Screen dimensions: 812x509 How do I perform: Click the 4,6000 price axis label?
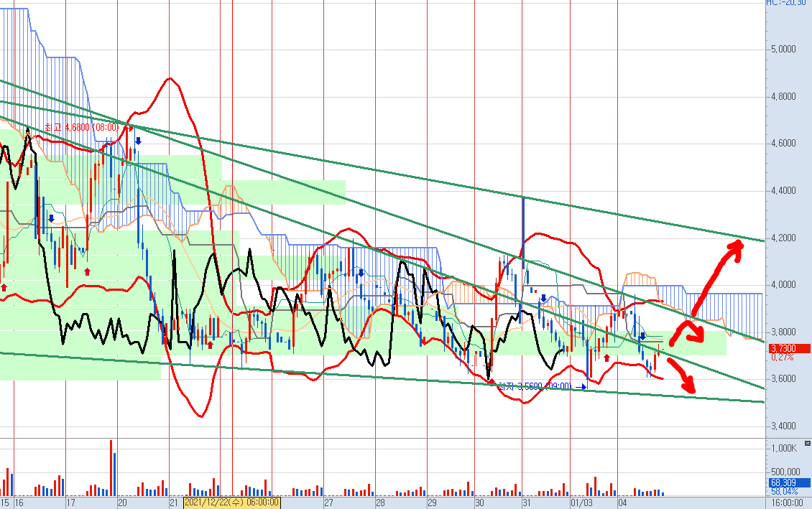(783, 144)
